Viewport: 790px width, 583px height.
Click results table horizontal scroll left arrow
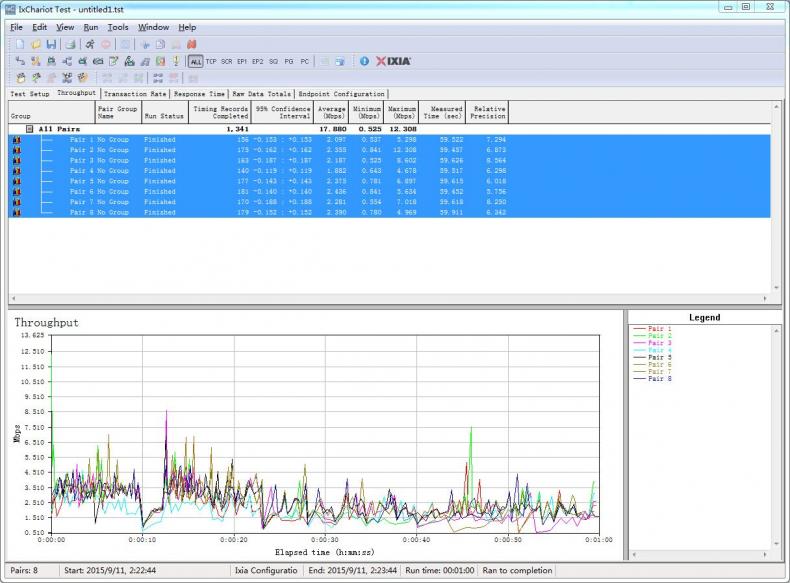[x=14, y=298]
